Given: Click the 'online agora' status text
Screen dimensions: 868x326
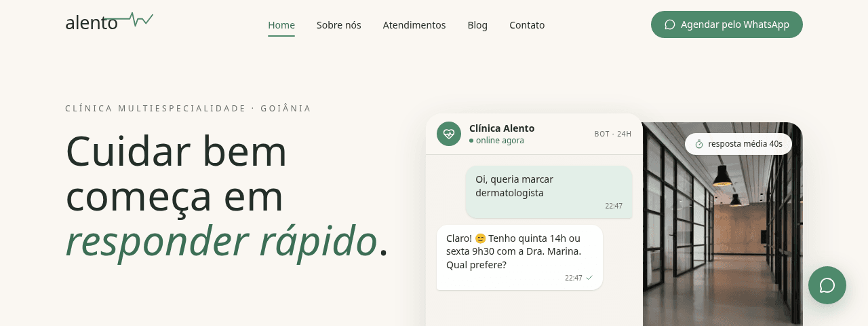Looking at the screenshot, I should coord(500,141).
